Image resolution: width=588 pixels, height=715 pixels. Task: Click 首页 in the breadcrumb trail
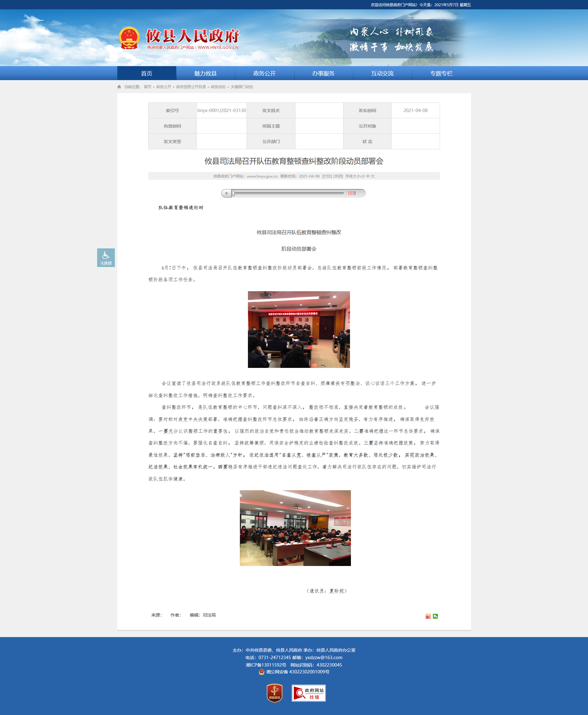coord(148,87)
